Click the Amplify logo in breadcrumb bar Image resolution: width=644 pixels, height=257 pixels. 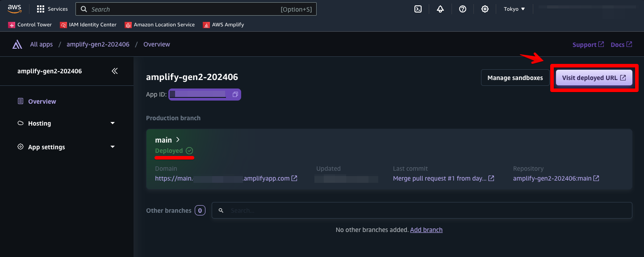(17, 45)
